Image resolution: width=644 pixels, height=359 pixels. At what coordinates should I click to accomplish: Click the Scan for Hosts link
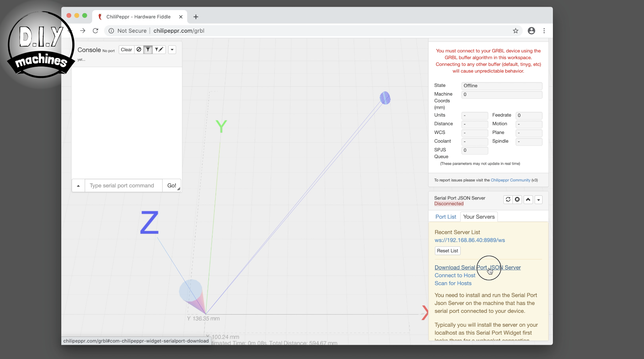coord(453,283)
